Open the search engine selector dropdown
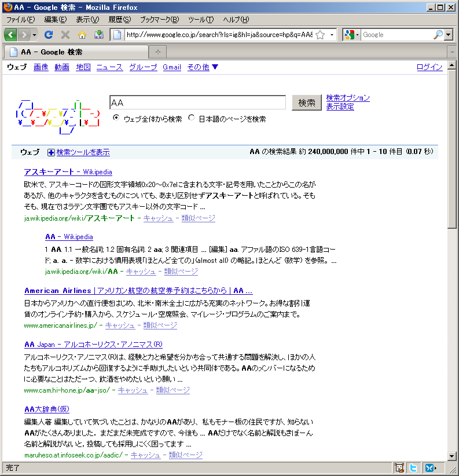Screen dimensions: 459x476 click(x=352, y=35)
